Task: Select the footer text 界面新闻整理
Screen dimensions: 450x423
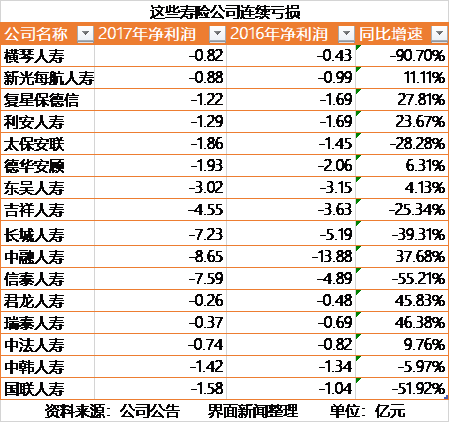Action: pos(253,411)
